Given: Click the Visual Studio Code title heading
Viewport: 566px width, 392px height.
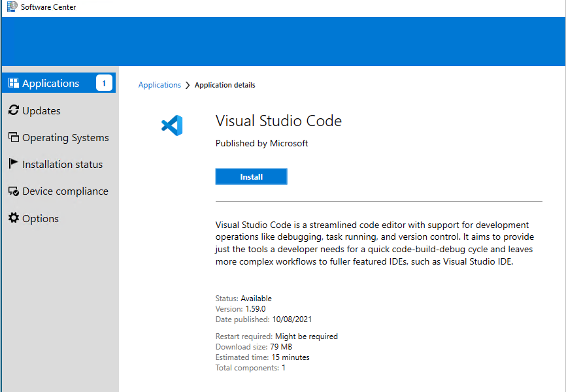Looking at the screenshot, I should (278, 121).
